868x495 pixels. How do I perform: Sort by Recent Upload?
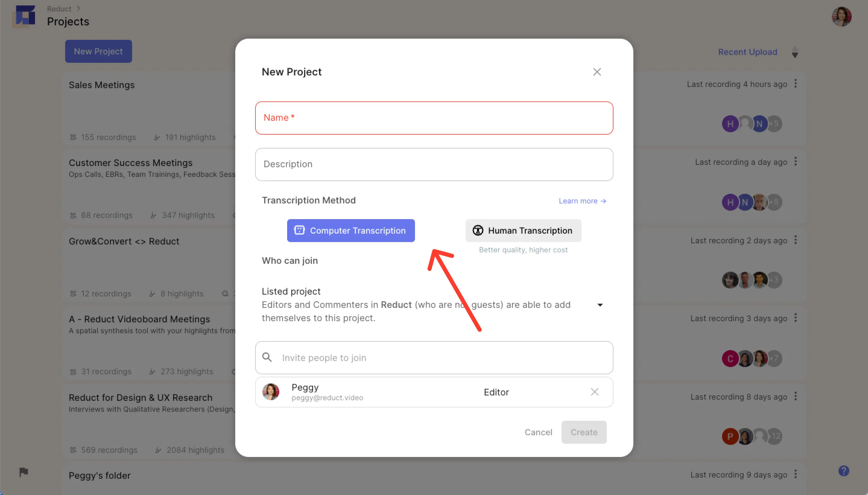[x=747, y=52]
